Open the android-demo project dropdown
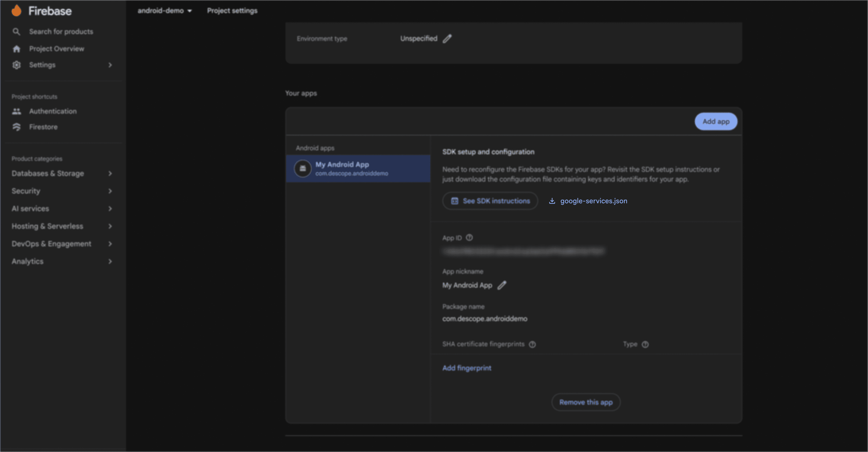 tap(165, 11)
